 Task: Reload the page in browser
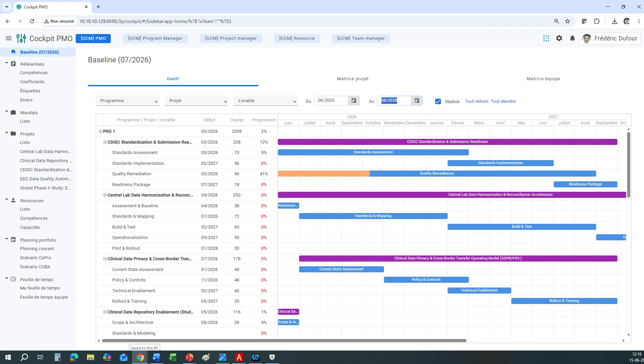[32, 21]
